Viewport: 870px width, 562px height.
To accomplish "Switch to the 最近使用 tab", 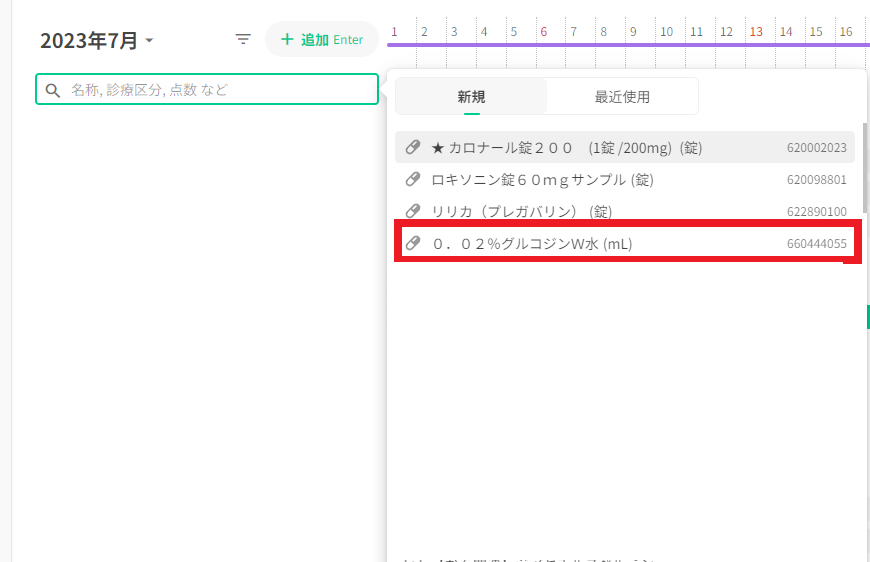I will [x=622, y=97].
